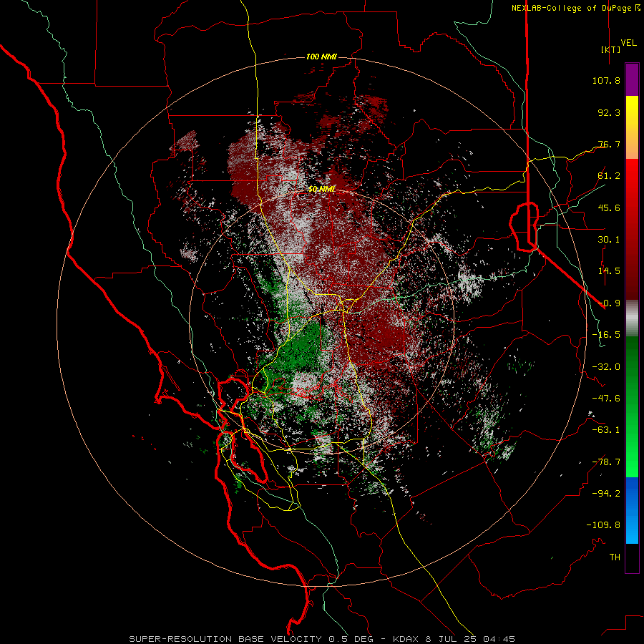
Task: Click the 50 NMI range ring label
Action: (322, 189)
